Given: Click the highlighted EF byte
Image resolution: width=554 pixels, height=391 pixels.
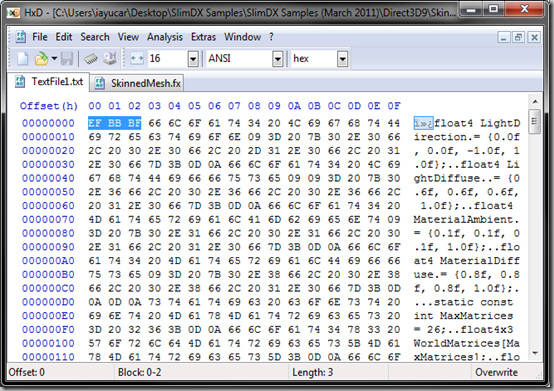Looking at the screenshot, I should tap(95, 123).
